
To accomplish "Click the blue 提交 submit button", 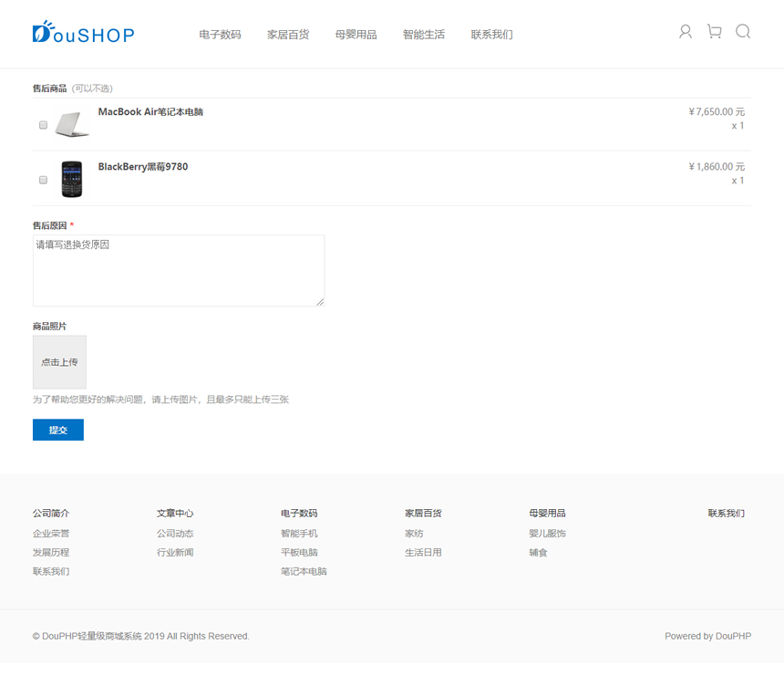I will [x=58, y=430].
